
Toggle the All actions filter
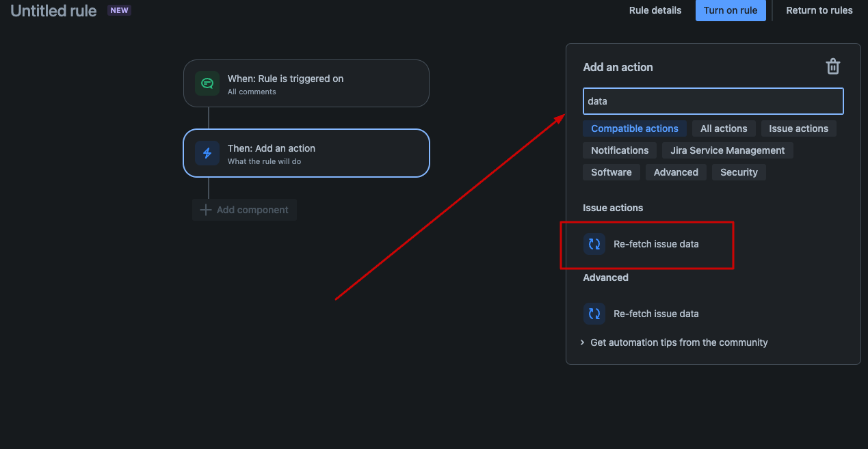pyautogui.click(x=723, y=128)
